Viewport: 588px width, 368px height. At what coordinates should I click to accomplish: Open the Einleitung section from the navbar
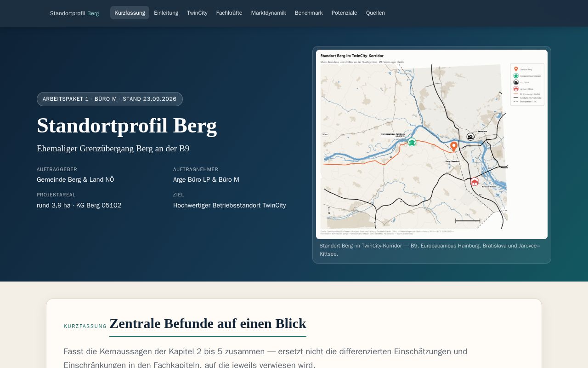pyautogui.click(x=166, y=13)
